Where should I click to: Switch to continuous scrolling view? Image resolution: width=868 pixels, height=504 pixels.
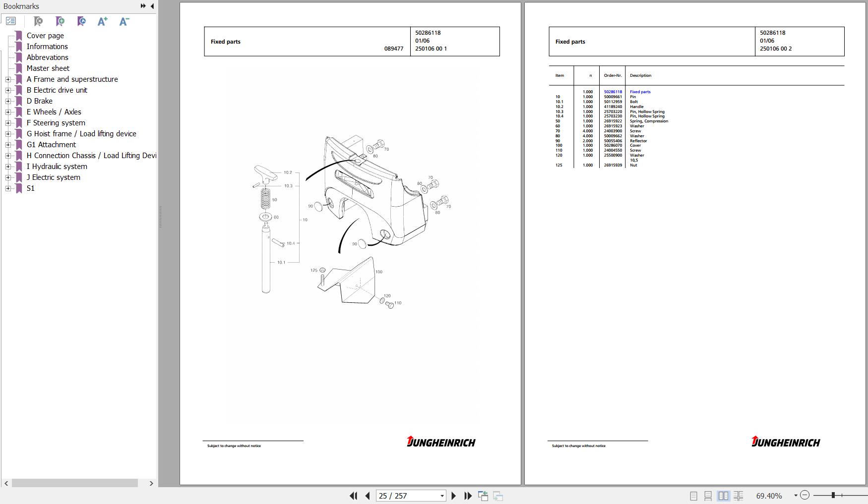point(708,496)
